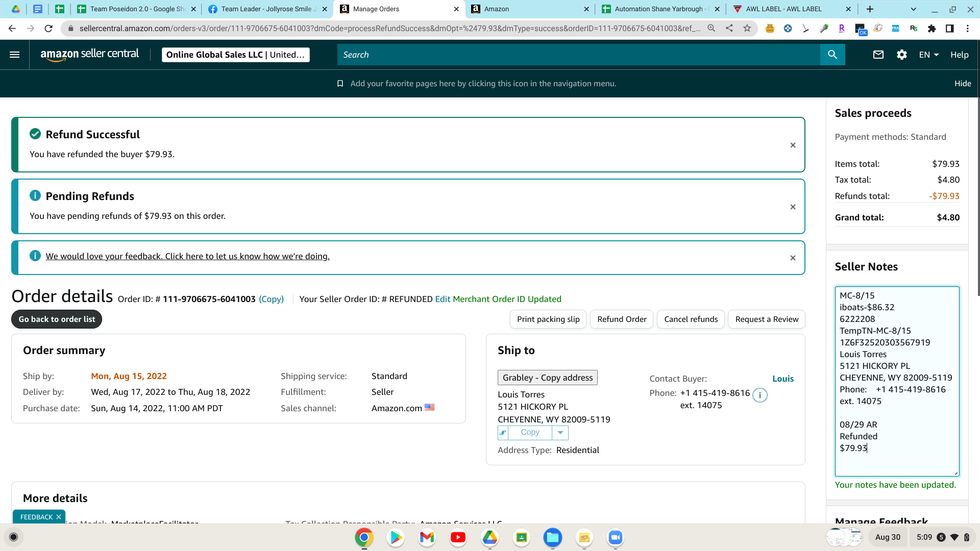980x551 pixels.
Task: Launch Chrome from the shelf
Action: (364, 537)
